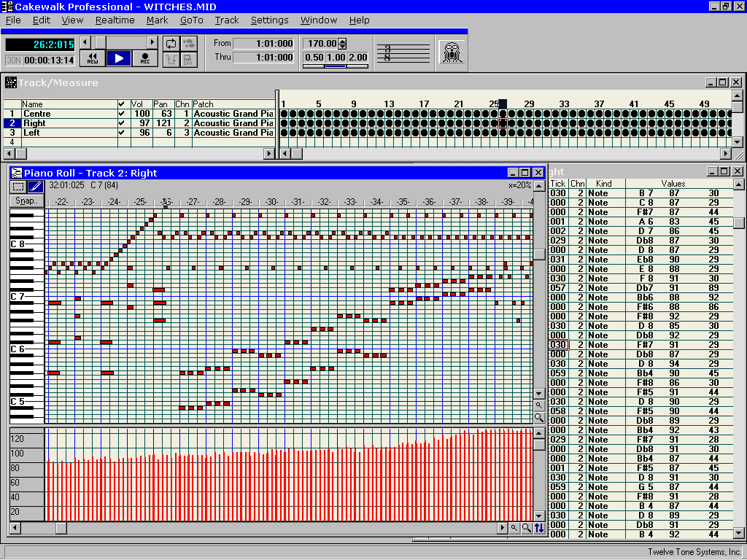Click measure pane right scroll arrow
747x560 pixels.
point(726,153)
